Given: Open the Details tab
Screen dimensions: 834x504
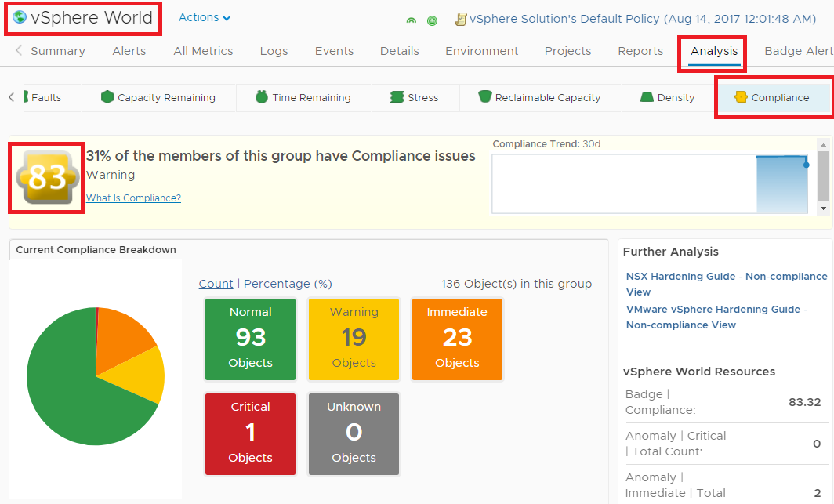Looking at the screenshot, I should [400, 51].
